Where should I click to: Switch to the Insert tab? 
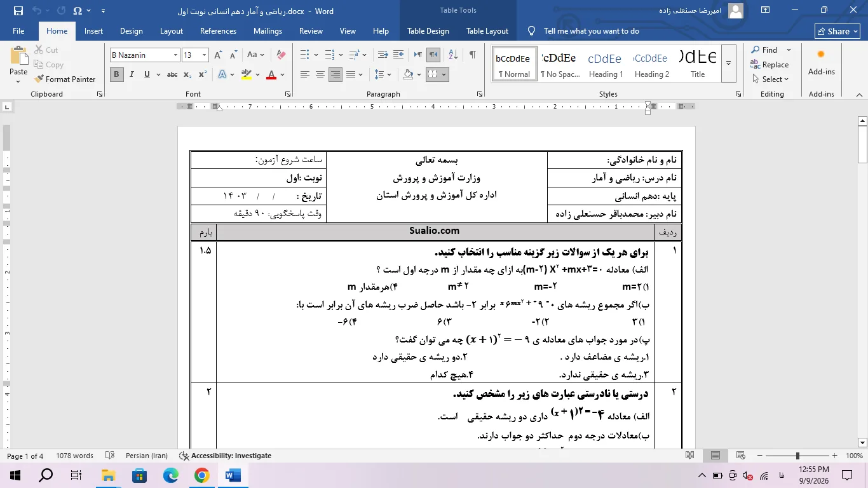(93, 30)
